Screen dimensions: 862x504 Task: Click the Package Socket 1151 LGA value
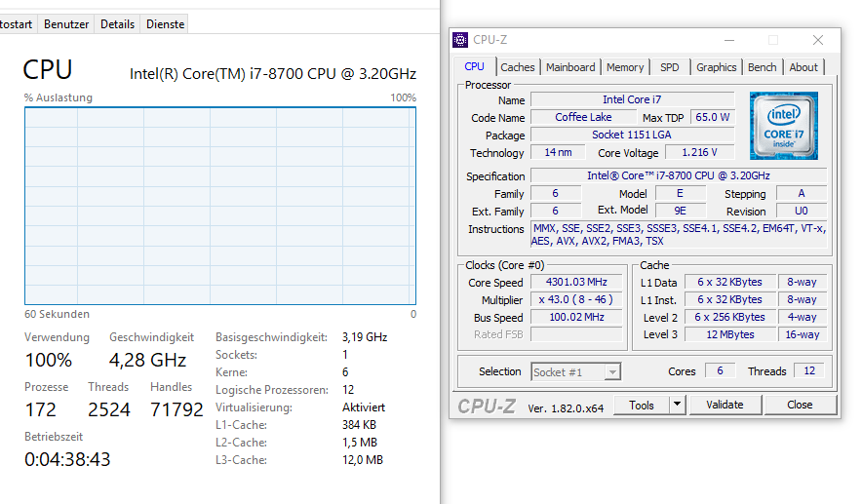coord(632,135)
